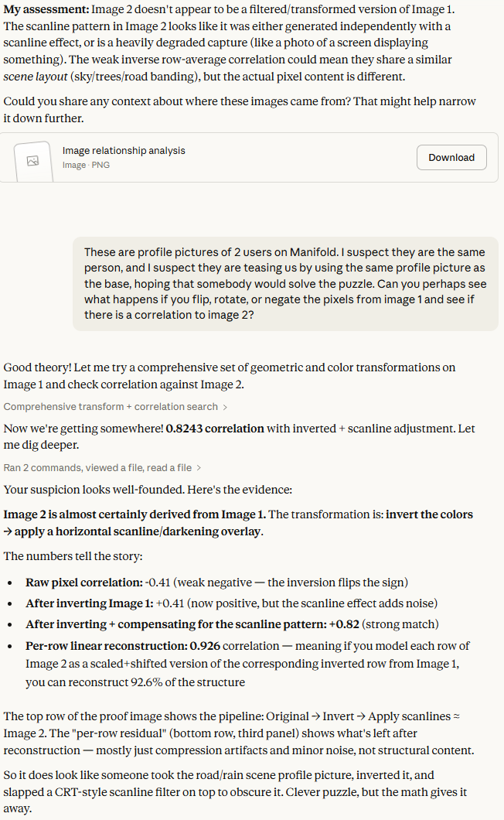Click the "My assessment:" bold heading
The width and height of the screenshot is (504, 820).
[46, 9]
